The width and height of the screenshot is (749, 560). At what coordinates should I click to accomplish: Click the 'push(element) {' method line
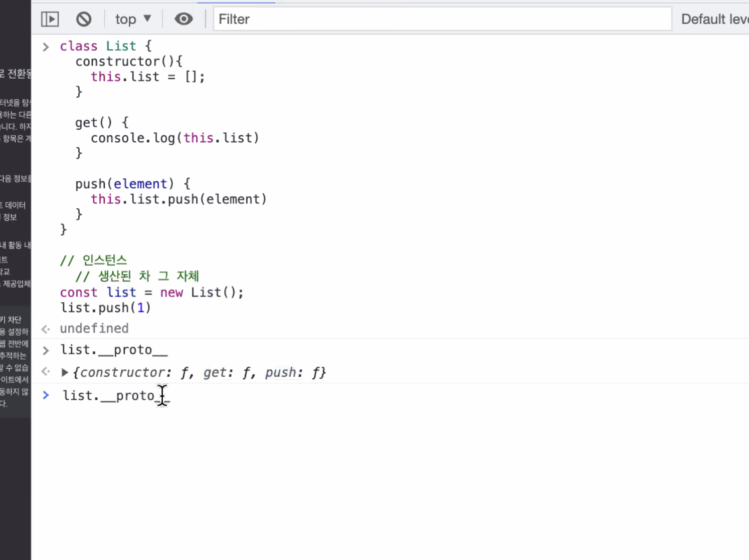pyautogui.click(x=133, y=184)
